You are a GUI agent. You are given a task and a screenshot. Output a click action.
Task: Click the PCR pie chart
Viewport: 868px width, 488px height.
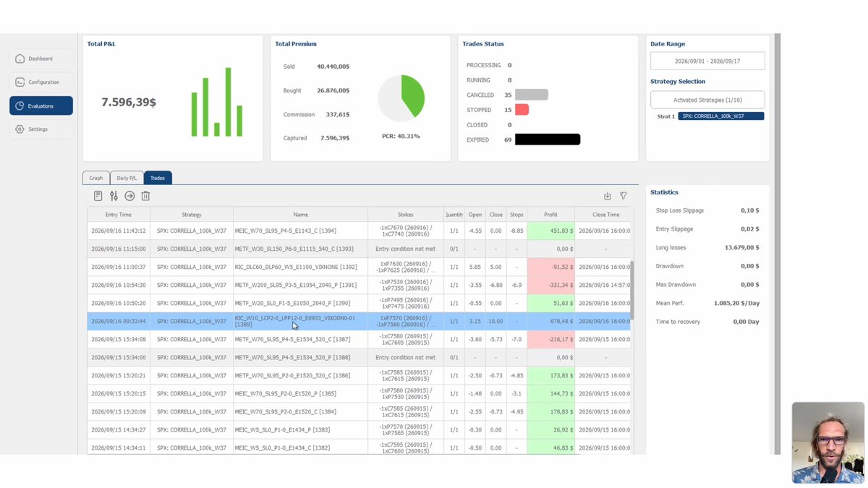click(401, 98)
